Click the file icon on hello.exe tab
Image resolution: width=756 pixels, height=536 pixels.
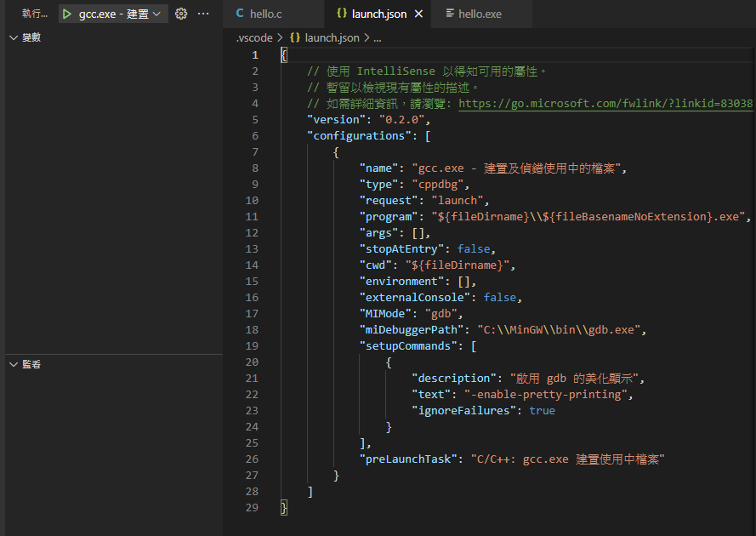click(450, 14)
